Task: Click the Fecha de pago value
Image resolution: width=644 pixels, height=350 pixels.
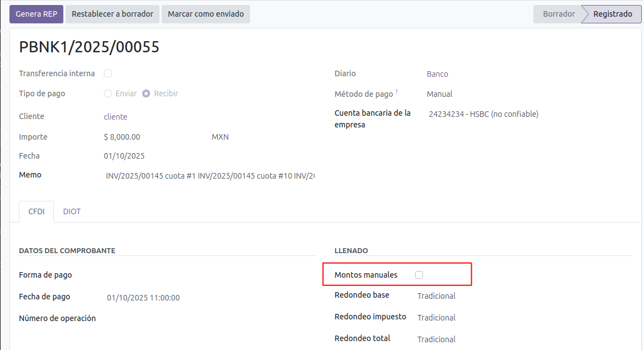Action: tap(143, 298)
